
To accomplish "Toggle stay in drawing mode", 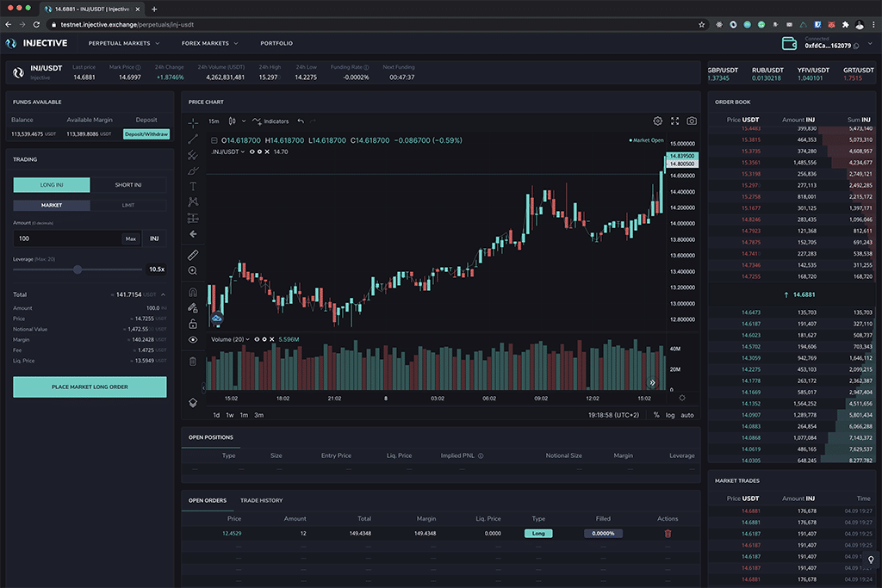I will [x=193, y=308].
